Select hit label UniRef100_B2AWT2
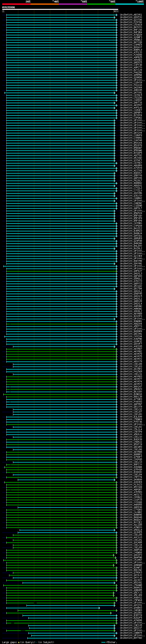The height and width of the screenshot is (644, 146). (131, 568)
